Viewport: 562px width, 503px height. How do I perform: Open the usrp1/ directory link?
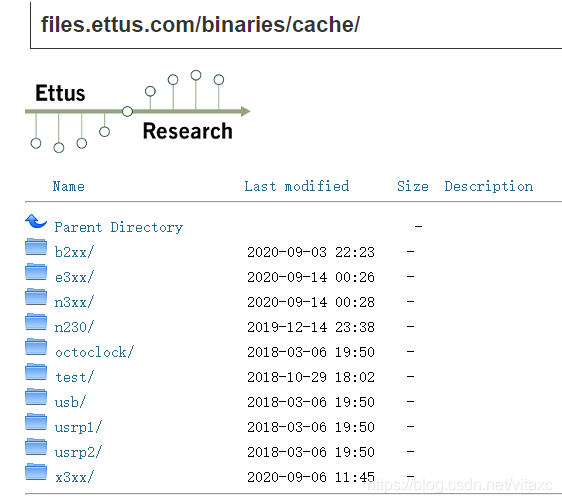pyautogui.click(x=78, y=427)
